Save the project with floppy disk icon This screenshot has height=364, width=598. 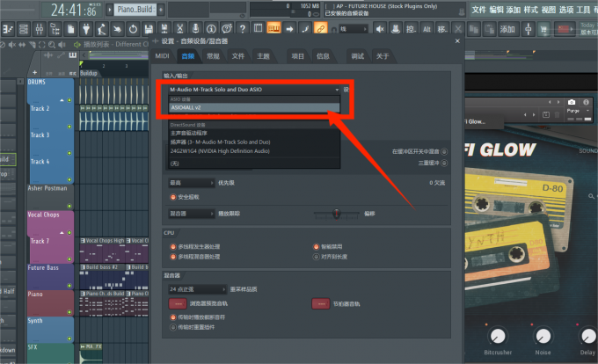[149, 29]
